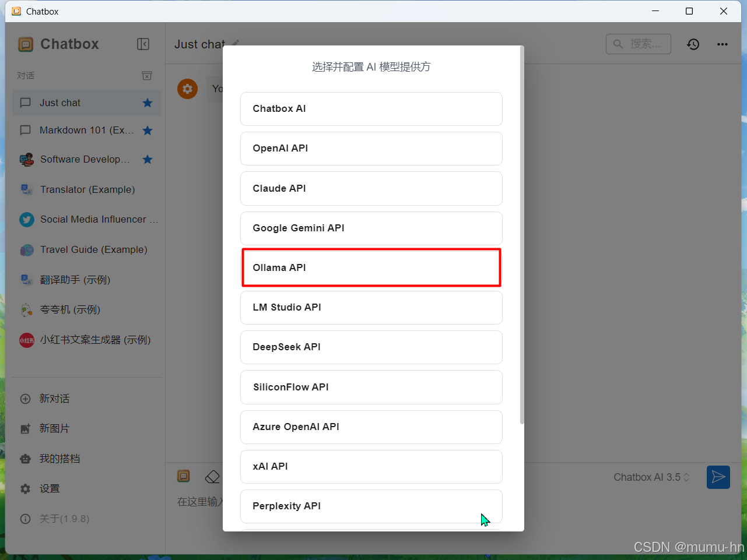Click the robot icon beside 我的搭档
Image resolution: width=747 pixels, height=560 pixels.
pos(25,459)
